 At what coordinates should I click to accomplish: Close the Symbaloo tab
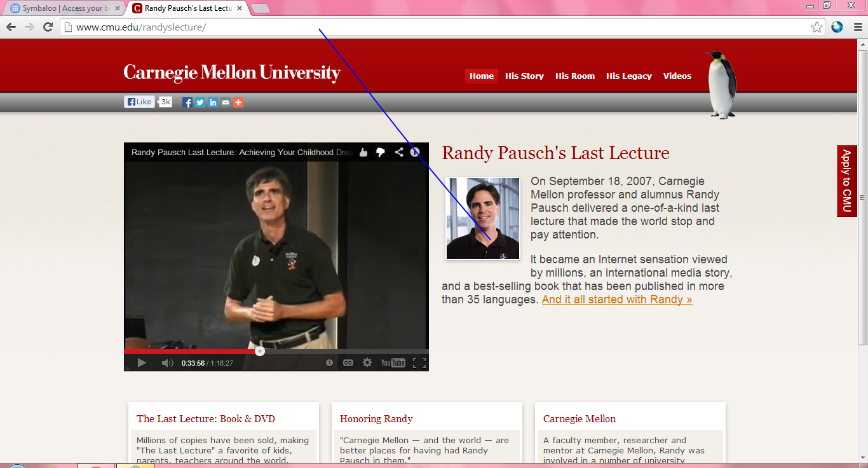pos(118,8)
